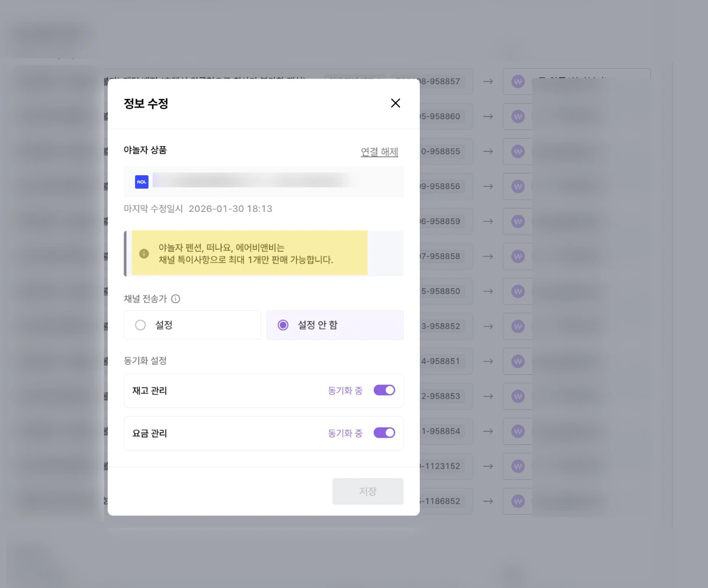
Task: Click the product code ending 958860
Action: point(441,116)
